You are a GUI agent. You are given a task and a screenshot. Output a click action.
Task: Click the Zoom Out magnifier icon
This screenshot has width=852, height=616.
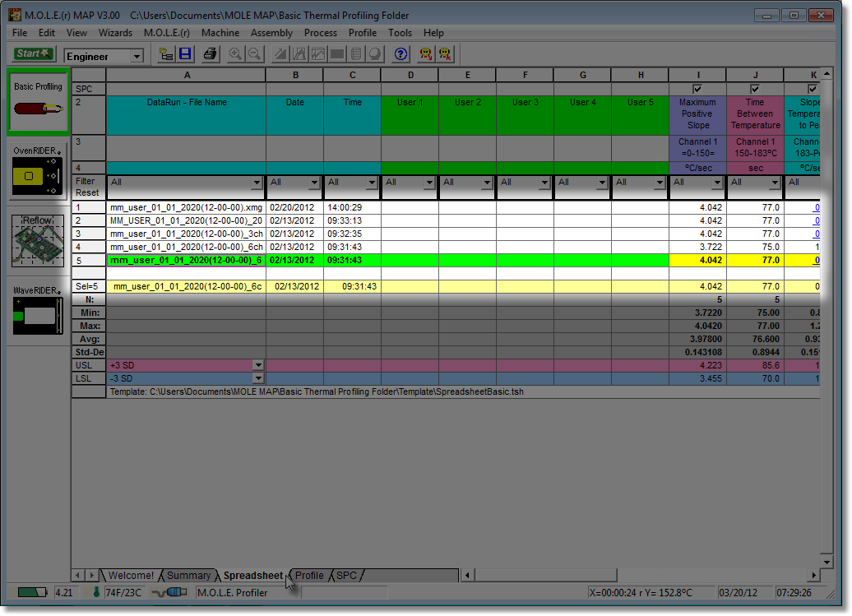point(254,54)
